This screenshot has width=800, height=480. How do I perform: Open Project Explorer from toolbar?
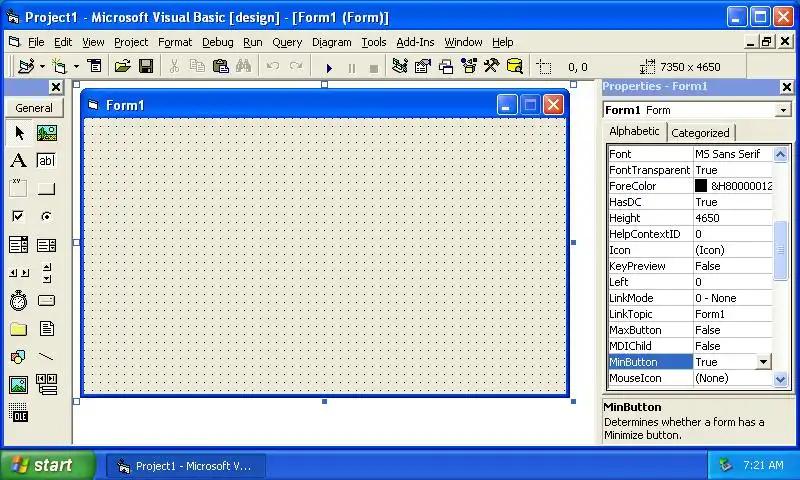point(399,66)
